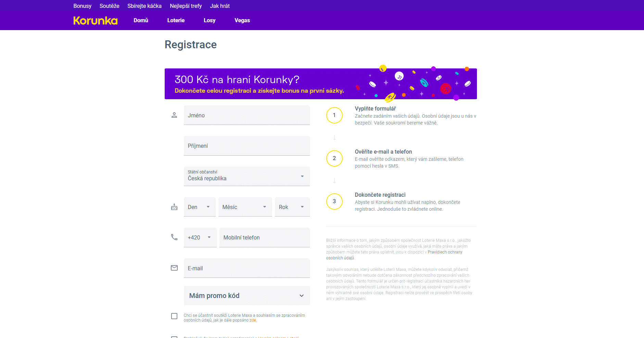644x338 pixels.
Task: Focus the Mobilní telefon input field
Action: pyautogui.click(x=265, y=237)
